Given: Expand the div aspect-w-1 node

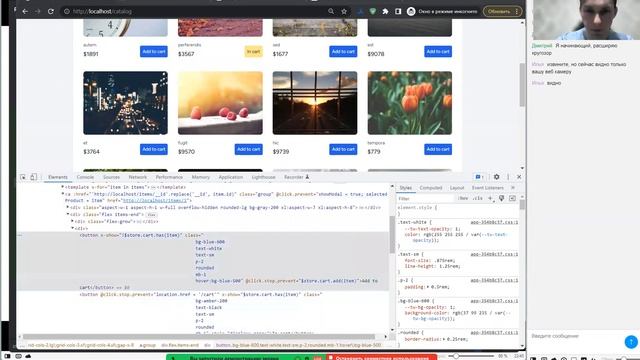Looking at the screenshot, I should point(67,207).
